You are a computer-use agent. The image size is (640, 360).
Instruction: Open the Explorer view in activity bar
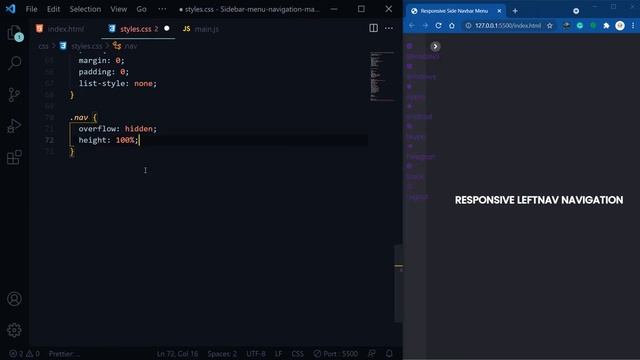[15, 33]
